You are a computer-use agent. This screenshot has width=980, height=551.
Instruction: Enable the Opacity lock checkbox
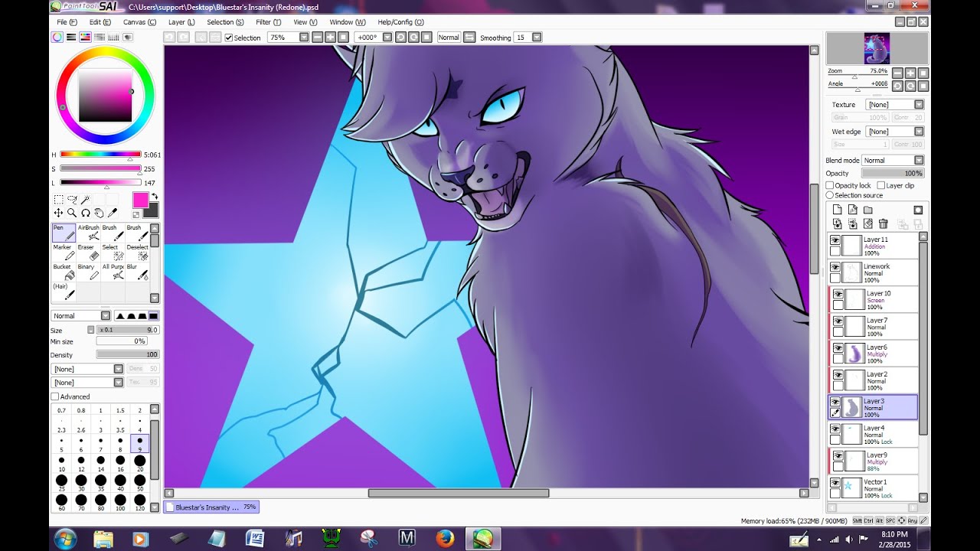tap(830, 185)
